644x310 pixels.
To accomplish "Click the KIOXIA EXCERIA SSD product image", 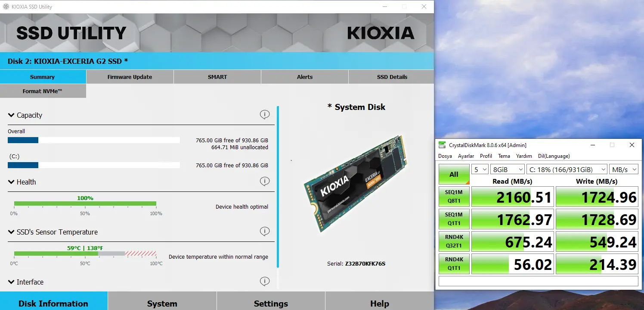I will (x=356, y=185).
